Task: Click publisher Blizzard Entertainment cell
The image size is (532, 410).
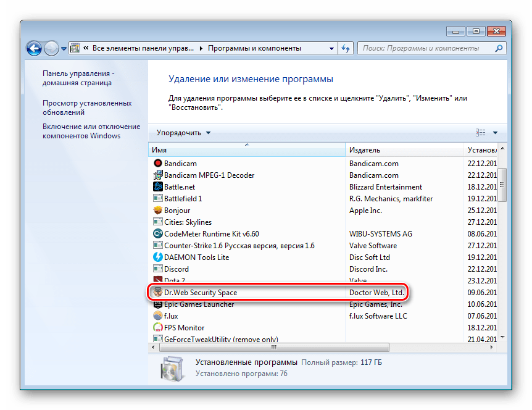Action: (386, 187)
